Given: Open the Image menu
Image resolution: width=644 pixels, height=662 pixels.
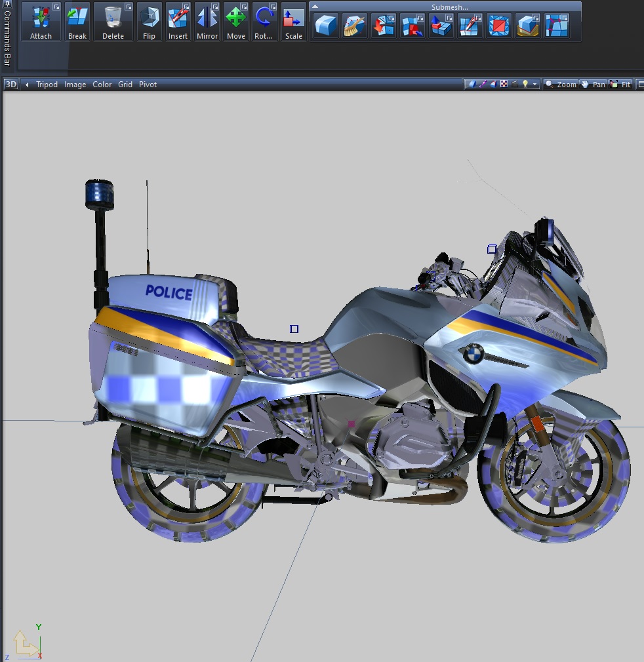Looking at the screenshot, I should pyautogui.click(x=75, y=85).
